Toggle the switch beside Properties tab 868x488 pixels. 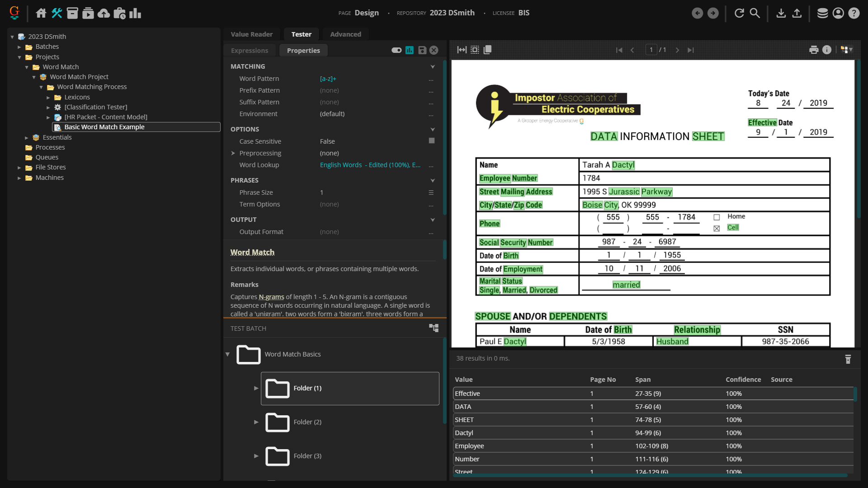396,50
